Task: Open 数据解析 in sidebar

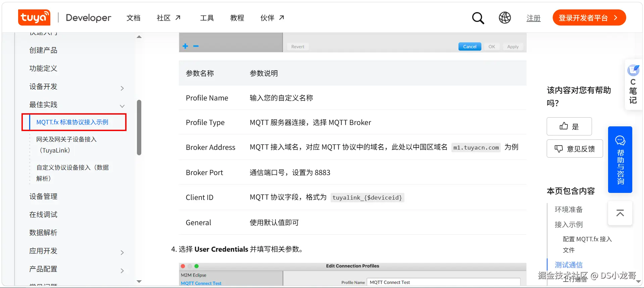Action: pos(43,233)
